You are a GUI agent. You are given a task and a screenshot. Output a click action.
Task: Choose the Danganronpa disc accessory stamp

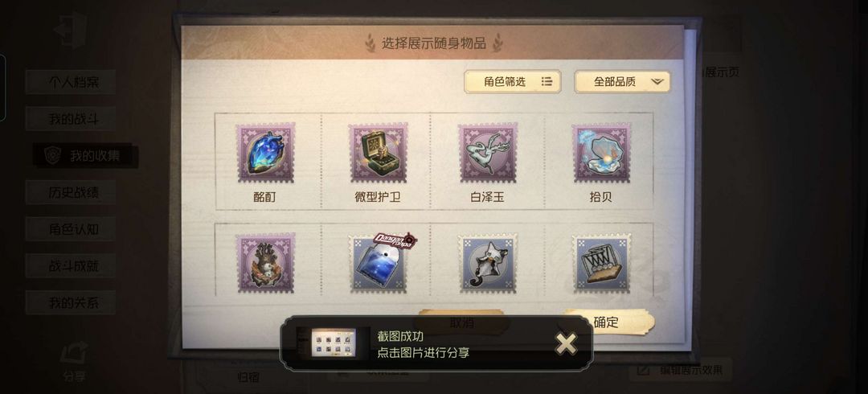pyautogui.click(x=379, y=263)
